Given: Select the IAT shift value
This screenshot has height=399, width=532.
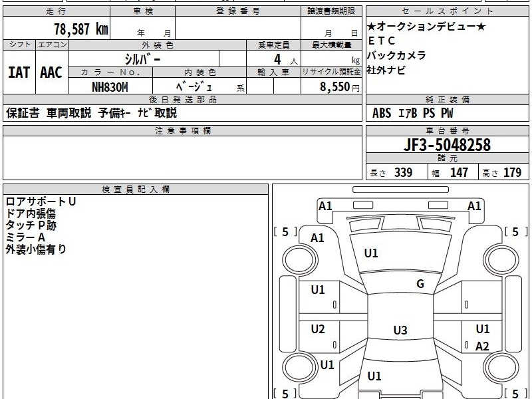Looking at the screenshot, I should (19, 72).
